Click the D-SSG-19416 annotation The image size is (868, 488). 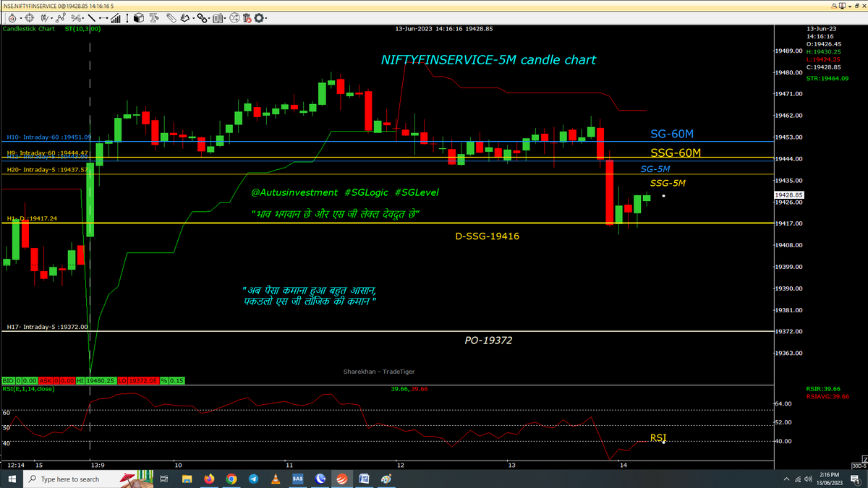point(487,236)
